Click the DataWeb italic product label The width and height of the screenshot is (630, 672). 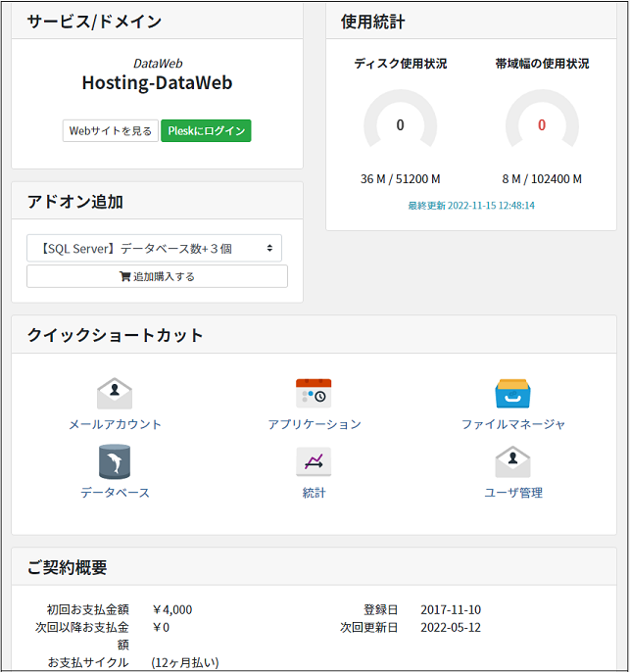pyautogui.click(x=158, y=64)
